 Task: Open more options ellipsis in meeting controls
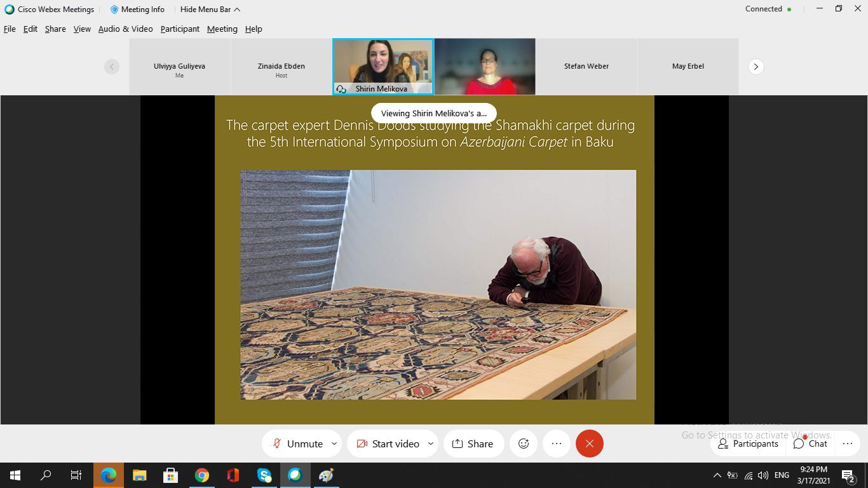pyautogui.click(x=557, y=444)
